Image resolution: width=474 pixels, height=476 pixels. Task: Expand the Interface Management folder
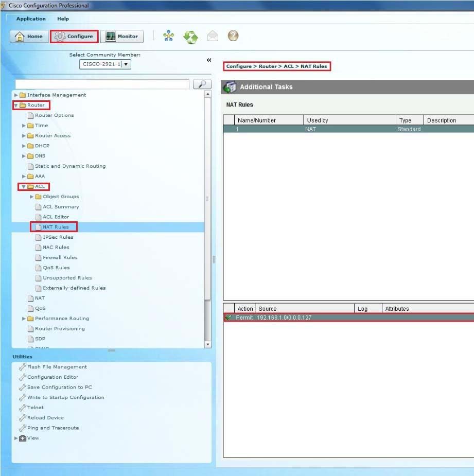(16, 95)
